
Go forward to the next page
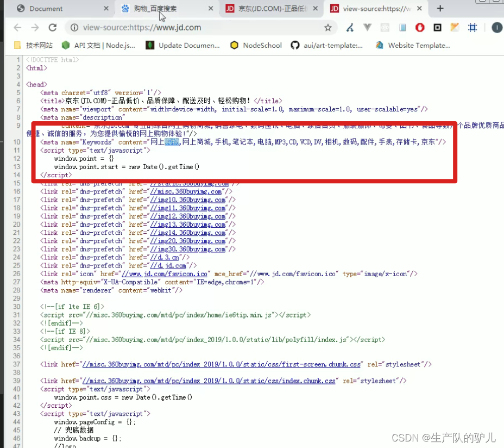[x=35, y=28]
